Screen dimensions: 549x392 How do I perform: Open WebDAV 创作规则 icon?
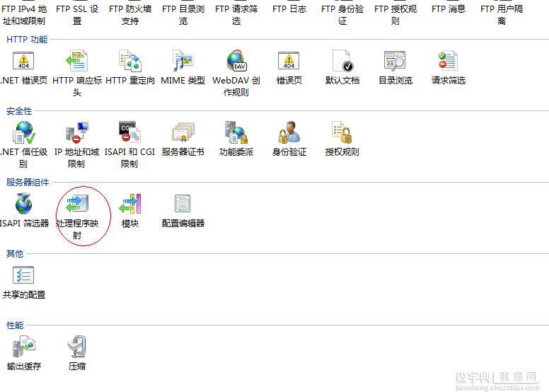236,61
